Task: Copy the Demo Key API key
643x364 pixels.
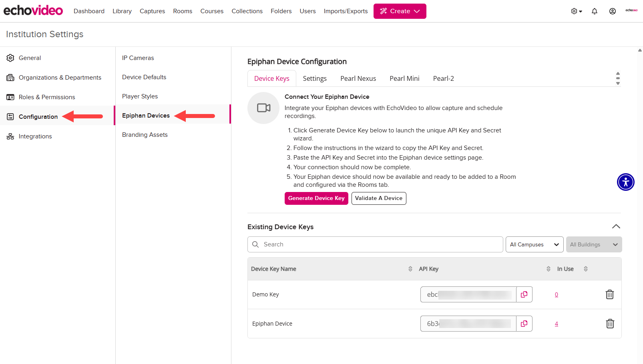Action: 524,294
